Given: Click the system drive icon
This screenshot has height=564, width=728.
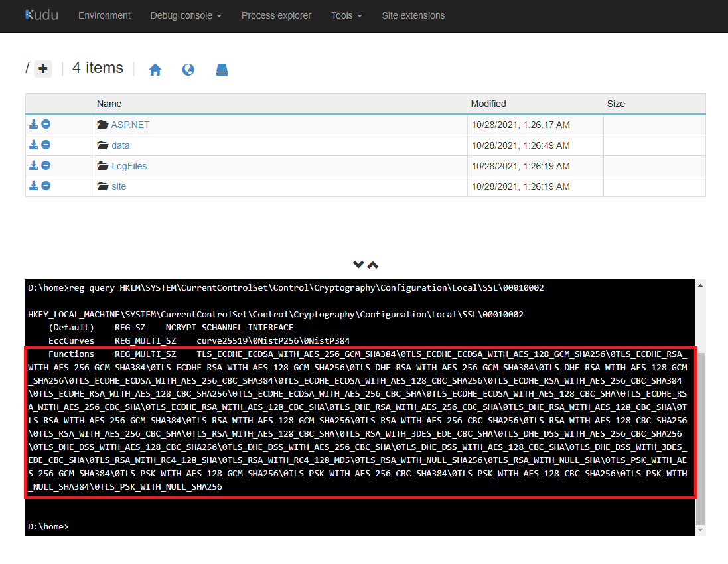Looking at the screenshot, I should click(222, 70).
